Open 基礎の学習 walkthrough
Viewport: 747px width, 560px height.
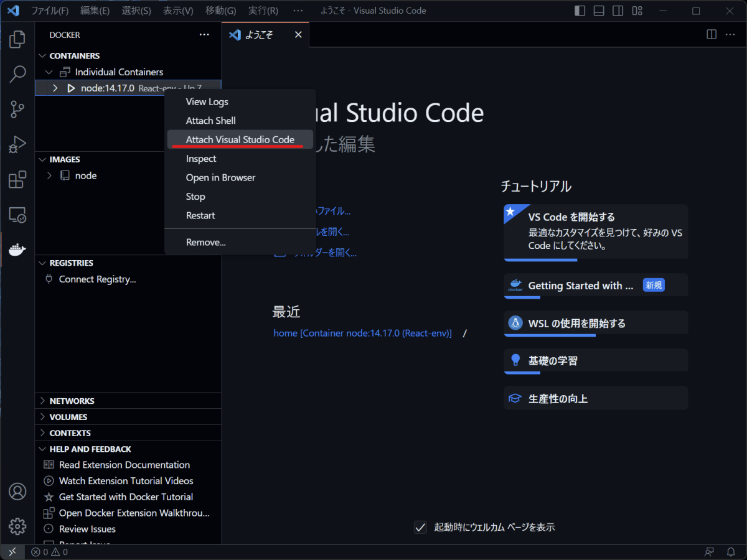coord(596,361)
